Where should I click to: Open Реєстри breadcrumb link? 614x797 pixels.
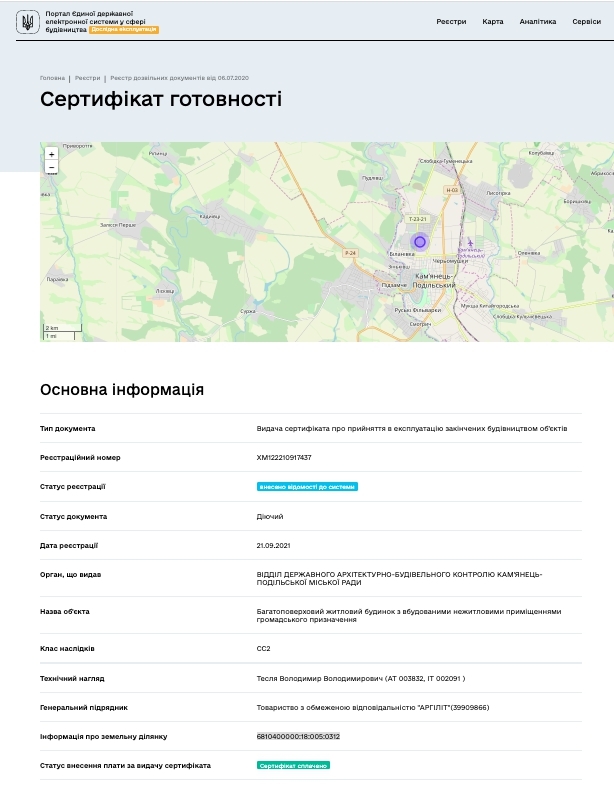click(87, 78)
